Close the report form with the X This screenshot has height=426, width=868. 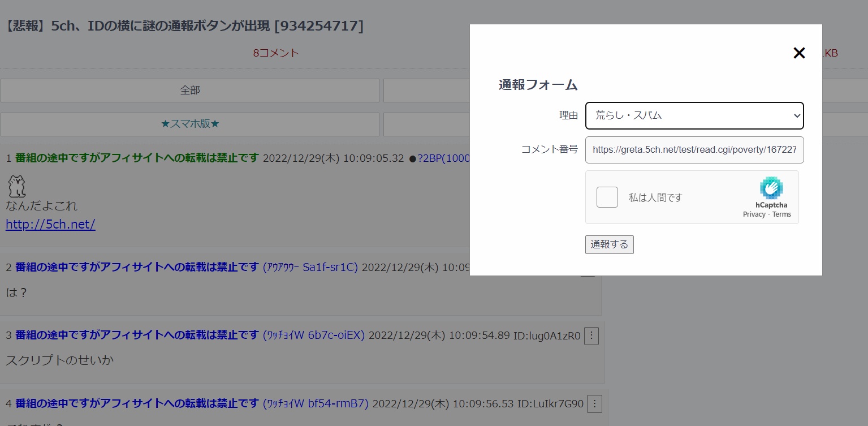[798, 53]
